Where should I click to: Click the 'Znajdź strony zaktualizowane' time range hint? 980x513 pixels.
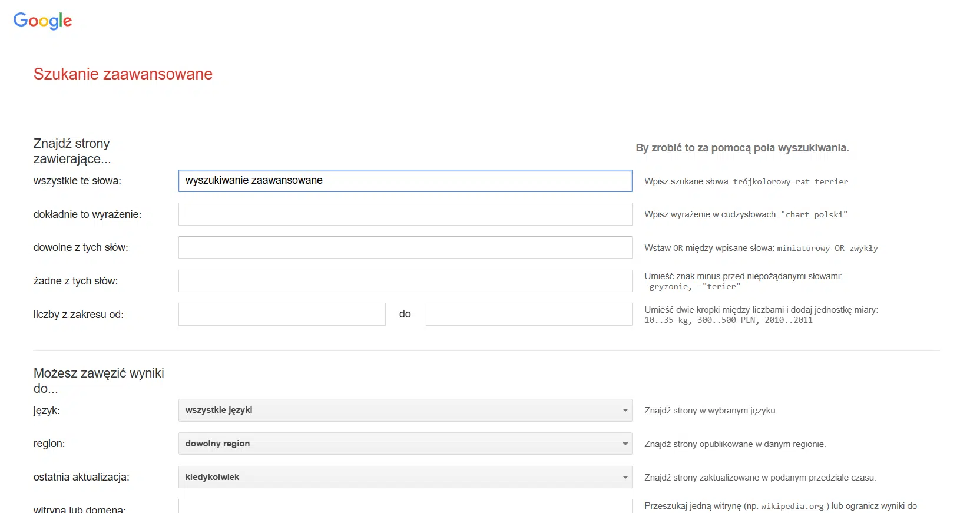coord(760,478)
